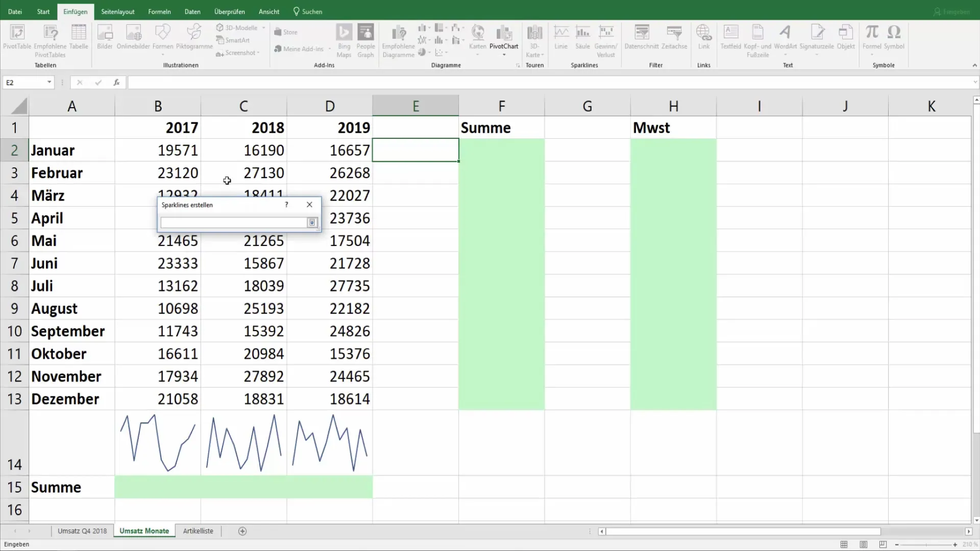Open the Karten chart menu
The height and width of the screenshot is (551, 980).
(478, 40)
